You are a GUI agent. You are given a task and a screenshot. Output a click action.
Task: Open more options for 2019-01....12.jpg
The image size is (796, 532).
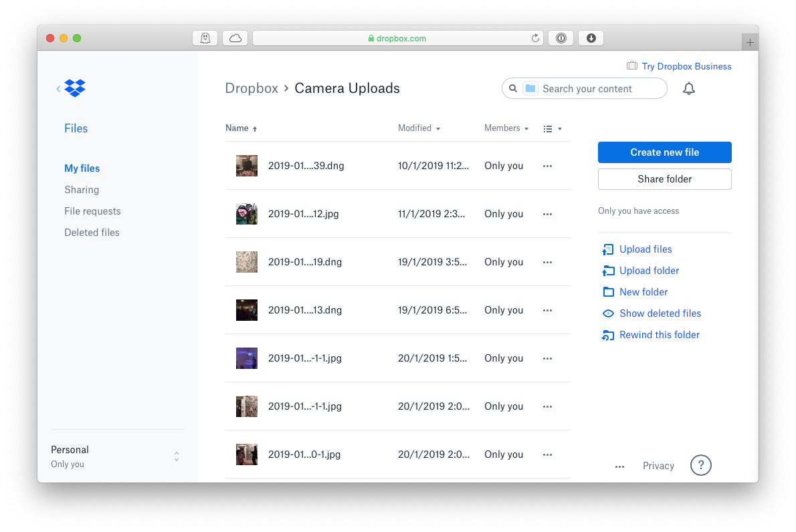(x=547, y=214)
